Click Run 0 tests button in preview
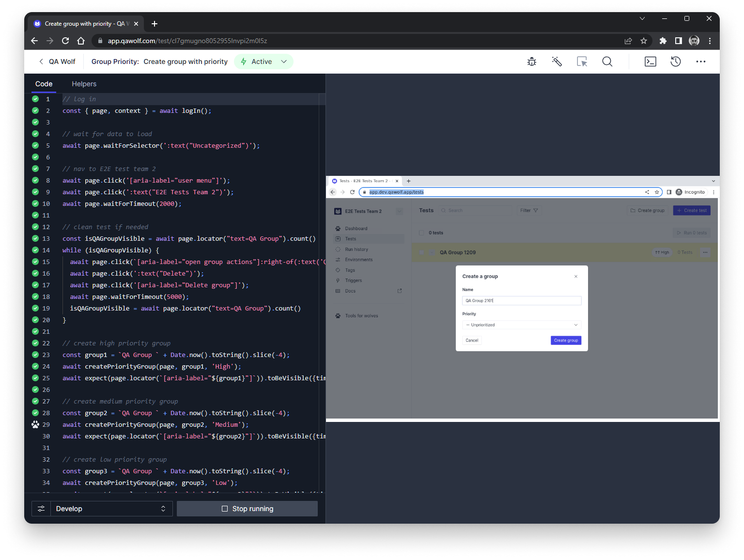 (692, 233)
